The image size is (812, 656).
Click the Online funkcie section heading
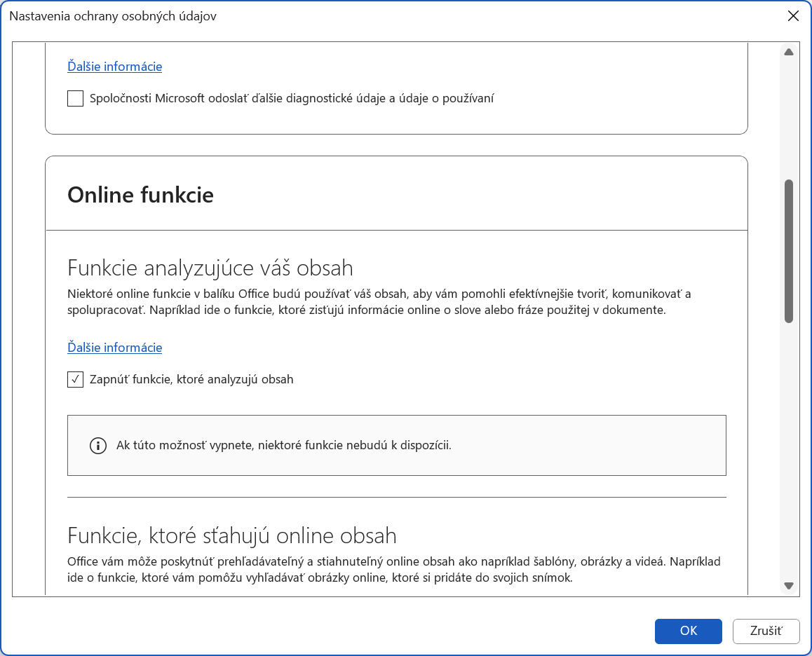(140, 194)
